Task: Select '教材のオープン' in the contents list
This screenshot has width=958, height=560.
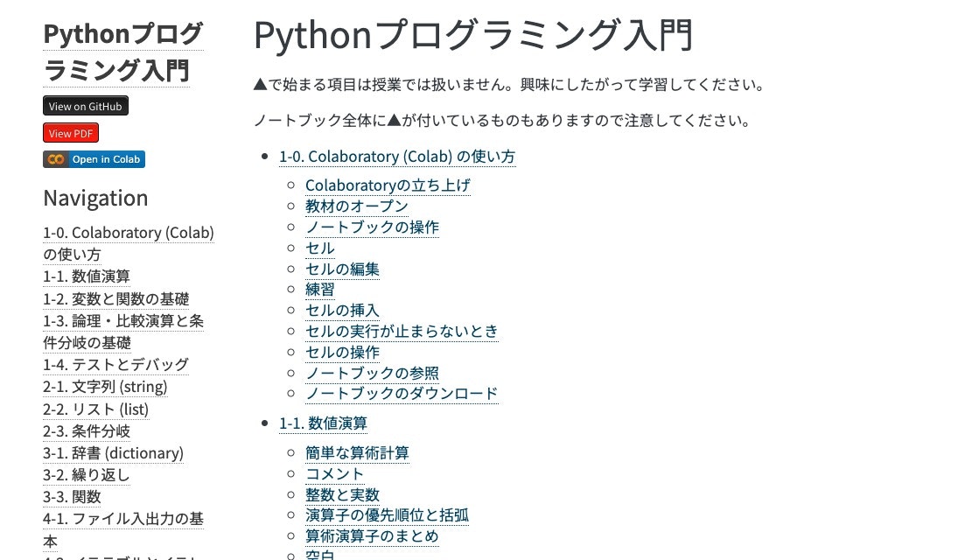Action: click(x=356, y=206)
